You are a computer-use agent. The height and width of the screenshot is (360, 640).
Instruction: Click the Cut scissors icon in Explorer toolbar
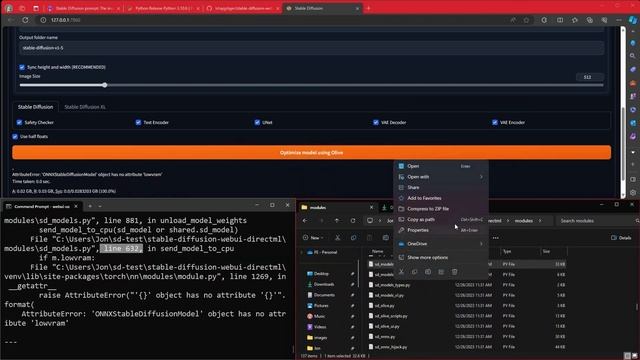[338, 238]
